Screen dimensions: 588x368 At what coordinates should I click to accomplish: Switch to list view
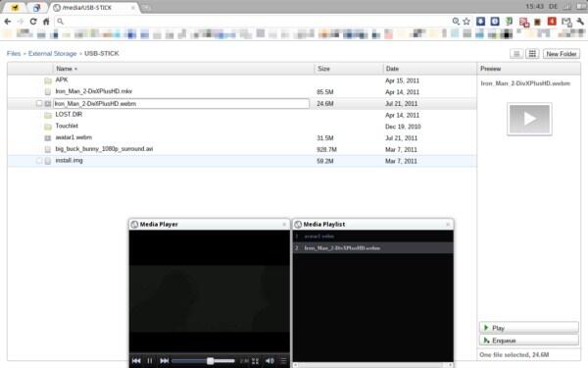pos(516,54)
